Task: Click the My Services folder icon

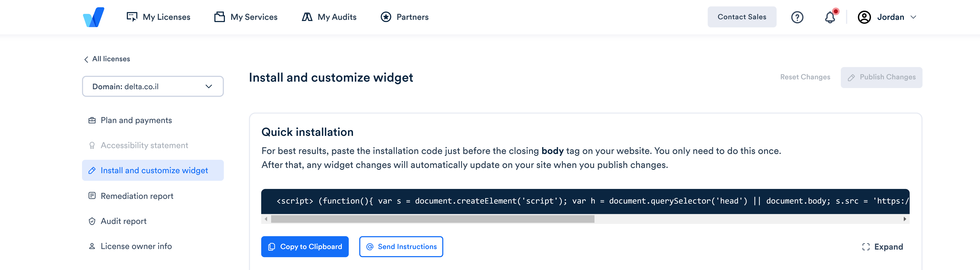Action: pyautogui.click(x=219, y=17)
